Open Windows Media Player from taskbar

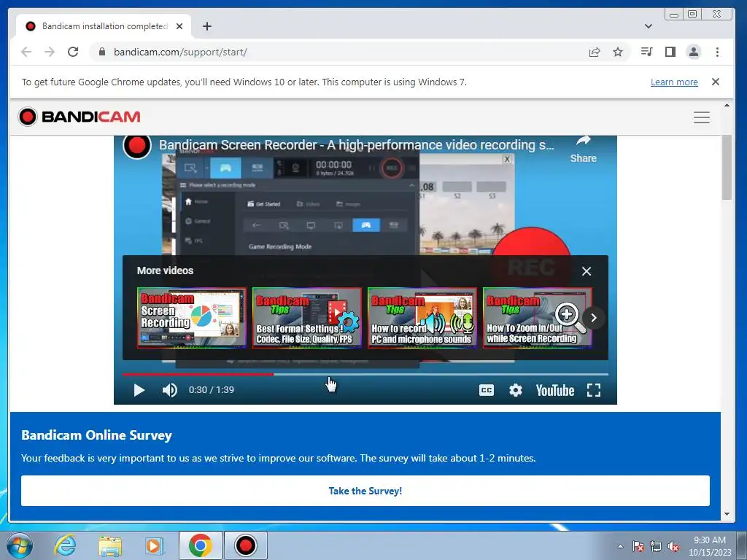tap(154, 545)
